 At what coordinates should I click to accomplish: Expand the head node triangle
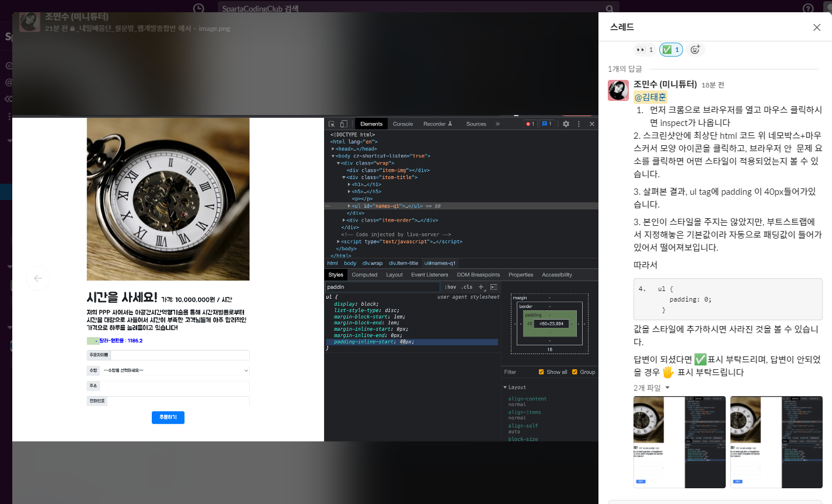click(333, 149)
